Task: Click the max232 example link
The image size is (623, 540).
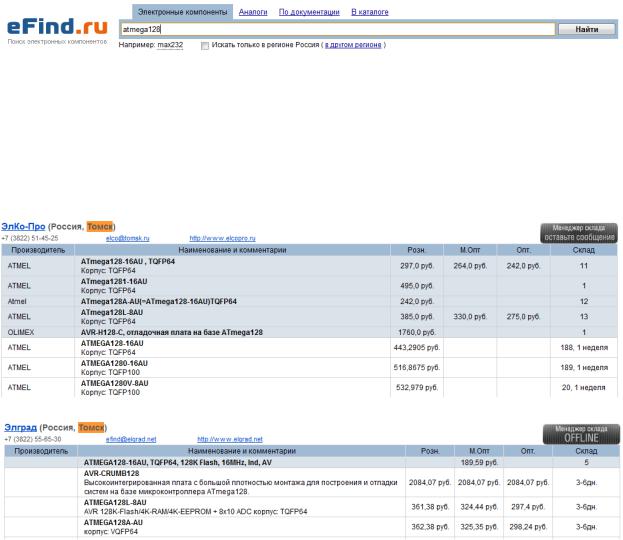Action: click(170, 45)
